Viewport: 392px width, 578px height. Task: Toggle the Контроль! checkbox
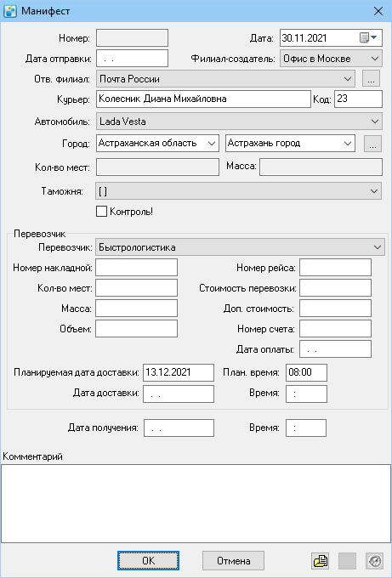[x=101, y=212]
